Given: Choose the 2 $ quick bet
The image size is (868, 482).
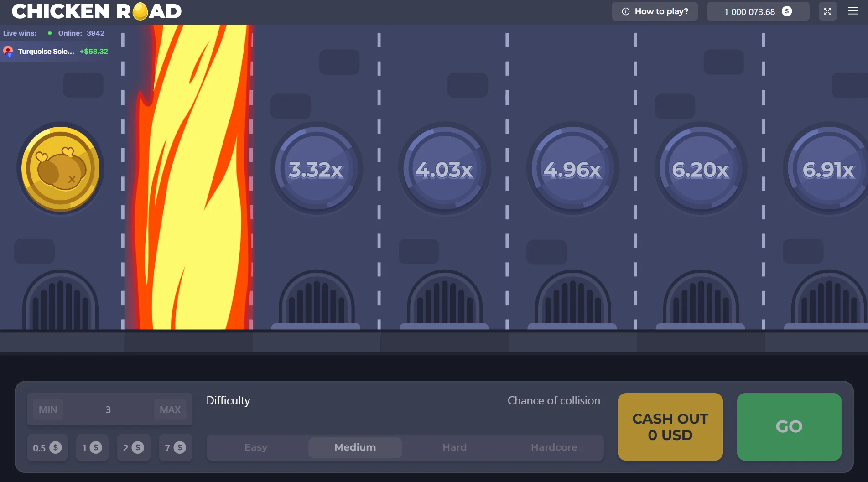Looking at the screenshot, I should tap(134, 448).
